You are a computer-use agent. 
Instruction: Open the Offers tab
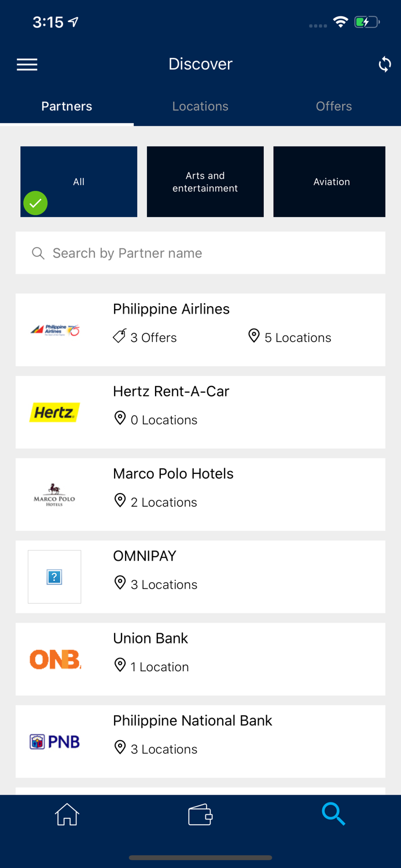(x=334, y=106)
